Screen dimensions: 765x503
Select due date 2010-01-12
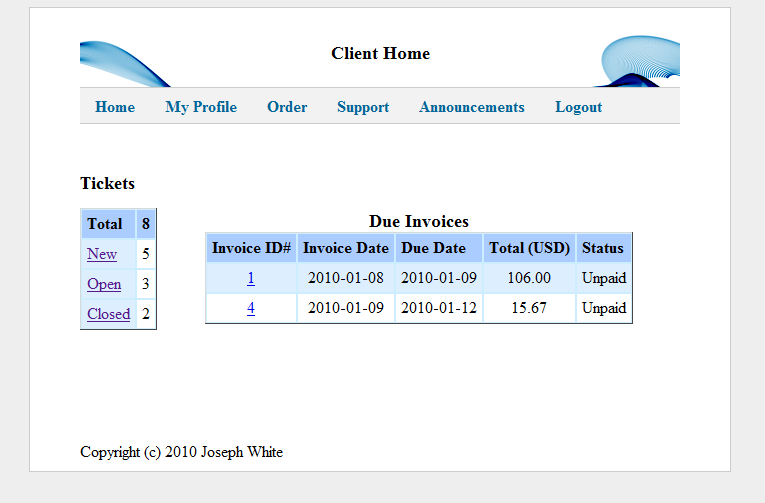click(439, 308)
